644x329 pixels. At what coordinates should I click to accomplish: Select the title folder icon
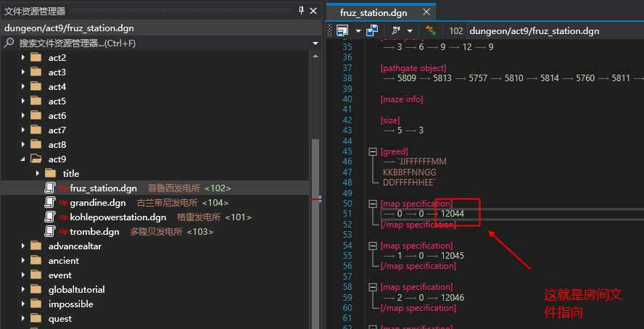(x=51, y=173)
